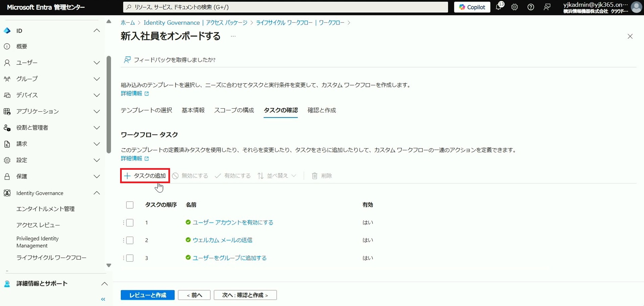Viewport: 644px width, 306px height.
Task: Open the ユーザーをグループに追加する task link
Action: pos(229,258)
